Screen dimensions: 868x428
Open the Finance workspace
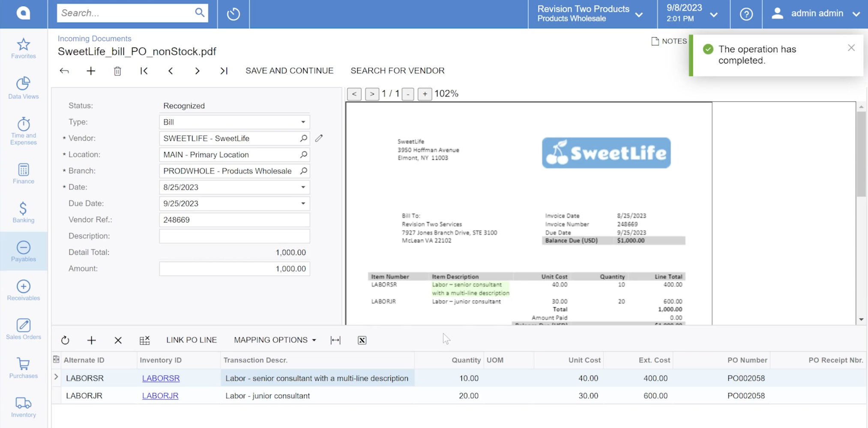click(x=24, y=173)
